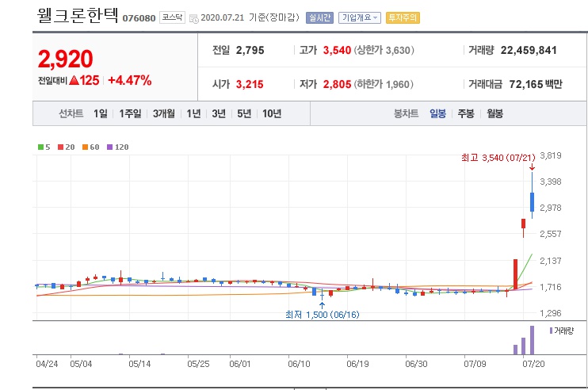Click the 최저 1,500 (06/16) low label
The image size is (588, 390).
pyautogui.click(x=322, y=314)
